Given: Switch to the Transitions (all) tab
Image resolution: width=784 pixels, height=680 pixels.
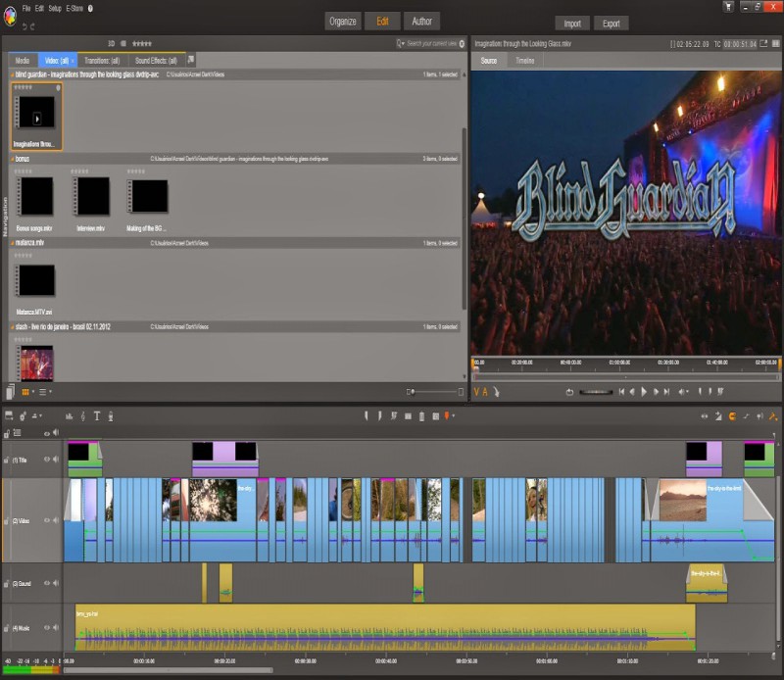Looking at the screenshot, I should point(102,61).
